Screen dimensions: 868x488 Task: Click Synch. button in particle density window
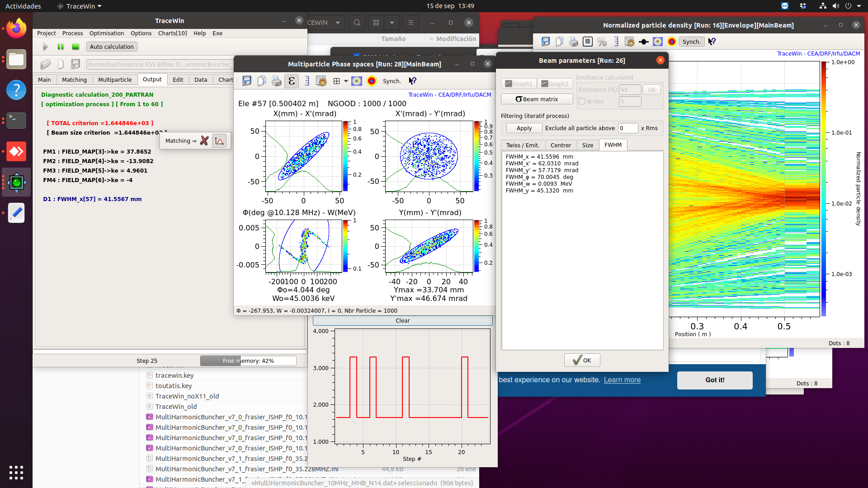pyautogui.click(x=691, y=42)
